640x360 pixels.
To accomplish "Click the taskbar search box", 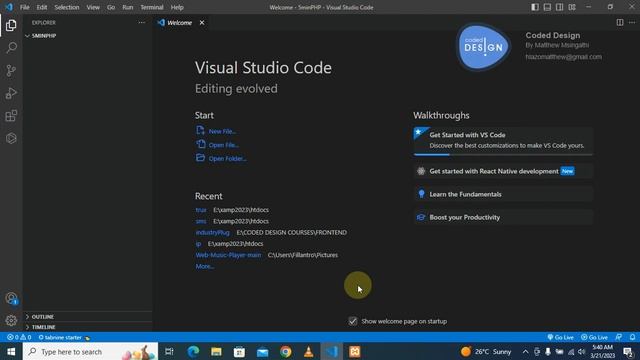I will (x=90, y=351).
